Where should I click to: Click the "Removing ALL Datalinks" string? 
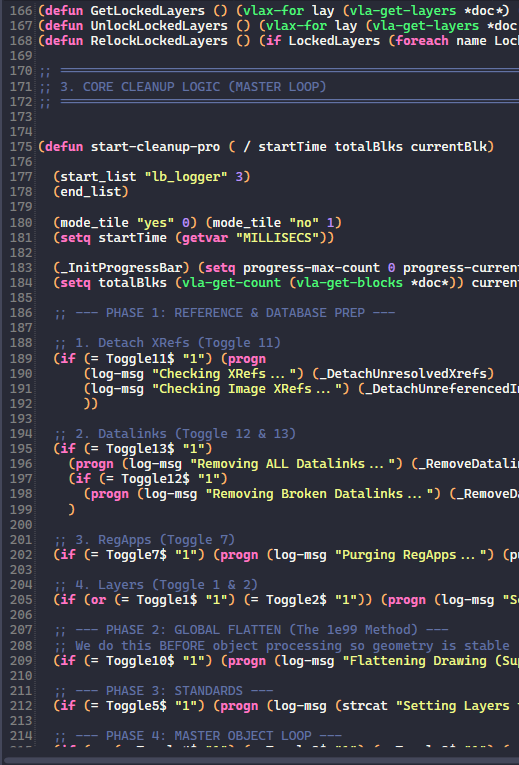coord(296,464)
